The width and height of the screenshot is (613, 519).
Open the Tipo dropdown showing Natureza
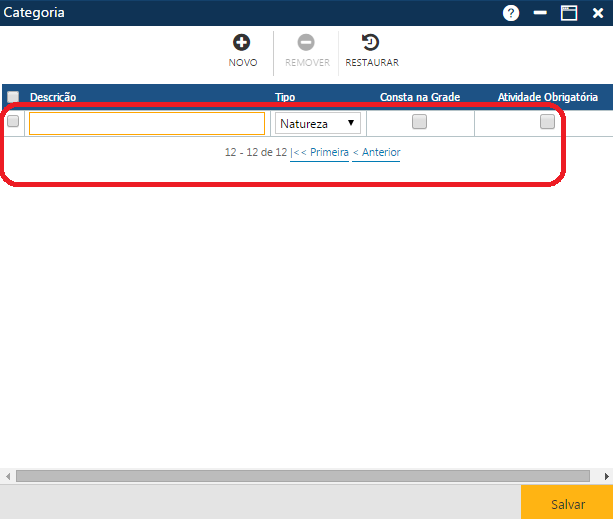(318, 124)
